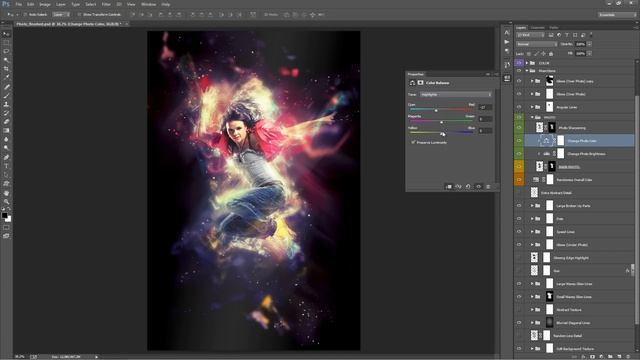Hide the Change Photo Brightness layer
The image size is (640, 360).
(x=519, y=154)
